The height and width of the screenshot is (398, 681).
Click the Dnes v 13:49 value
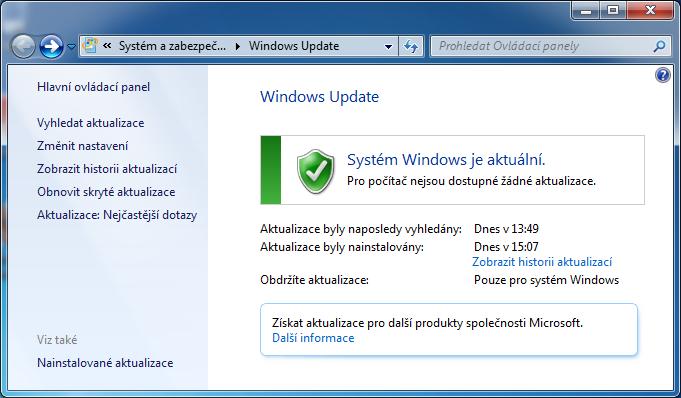pos(506,229)
